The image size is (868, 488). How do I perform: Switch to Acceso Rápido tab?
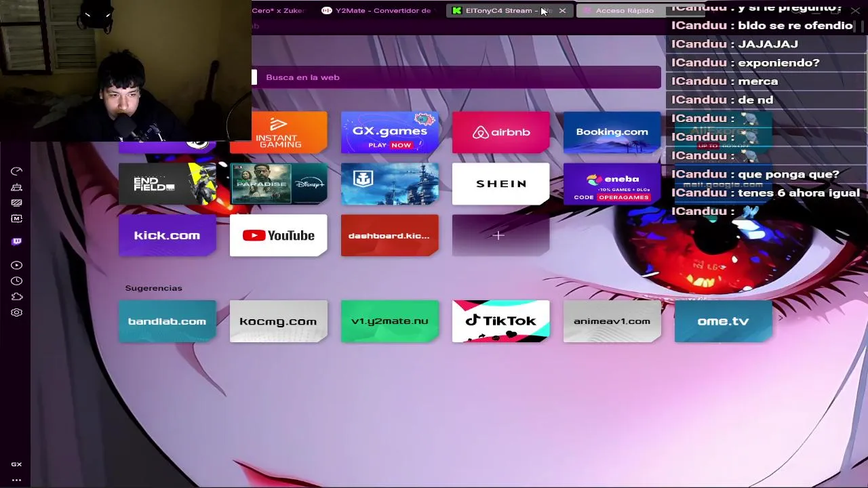624,11
